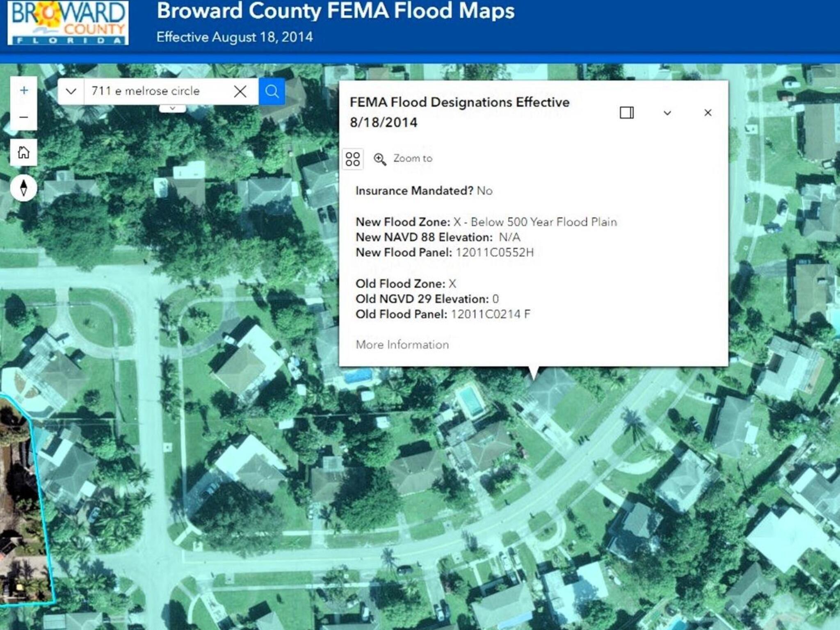
Task: Dock the flood designations popup
Action: point(626,113)
